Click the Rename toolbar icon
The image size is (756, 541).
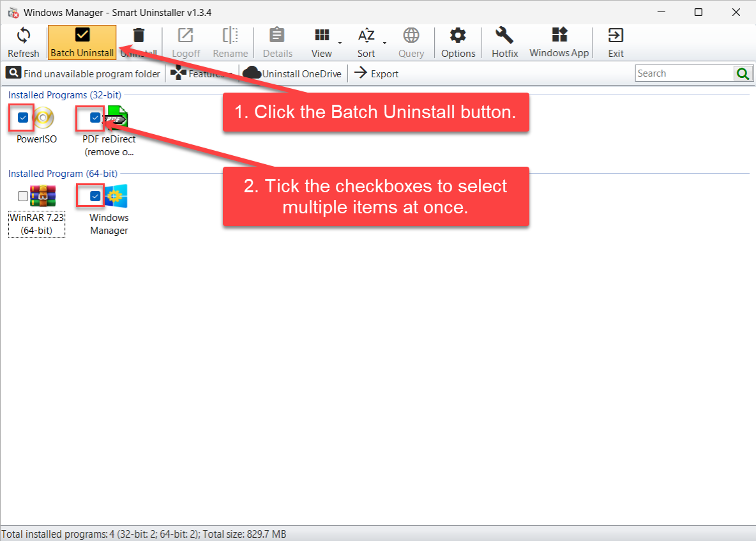click(x=231, y=36)
